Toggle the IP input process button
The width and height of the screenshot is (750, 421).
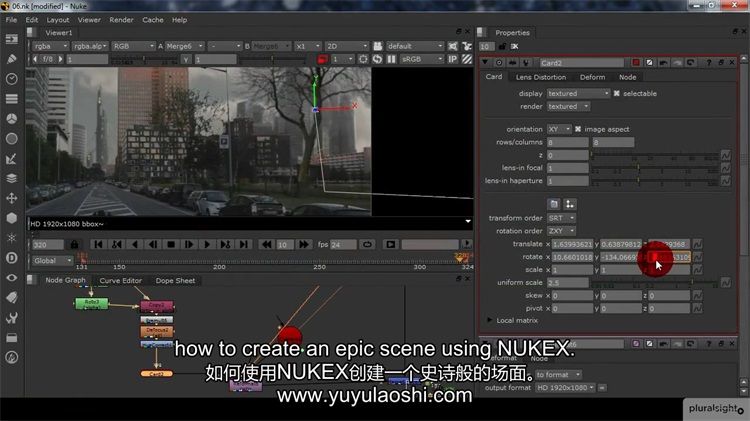tap(452, 59)
